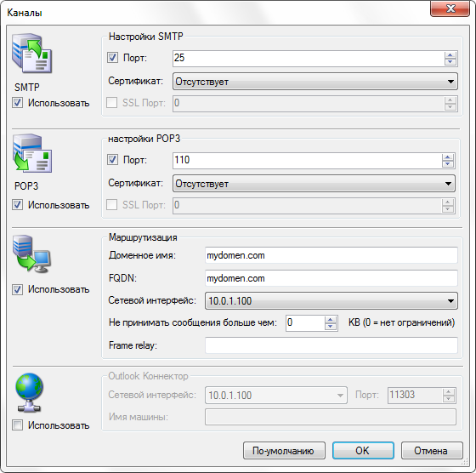Increase SMTP port with up arrow
This screenshot has height=473, width=476.
tap(450, 55)
